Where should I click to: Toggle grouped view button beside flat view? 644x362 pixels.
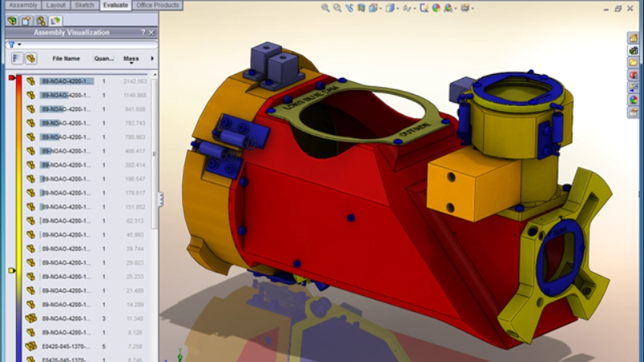(31, 59)
